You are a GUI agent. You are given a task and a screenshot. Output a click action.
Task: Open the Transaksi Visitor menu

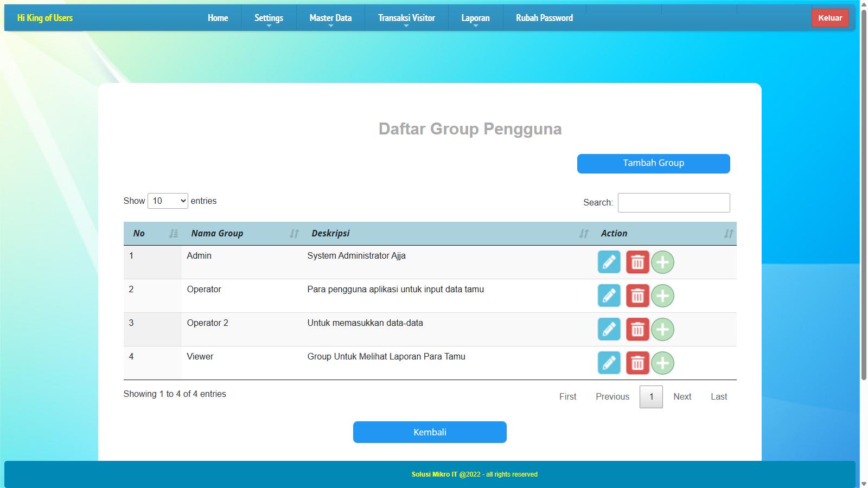[x=406, y=18]
